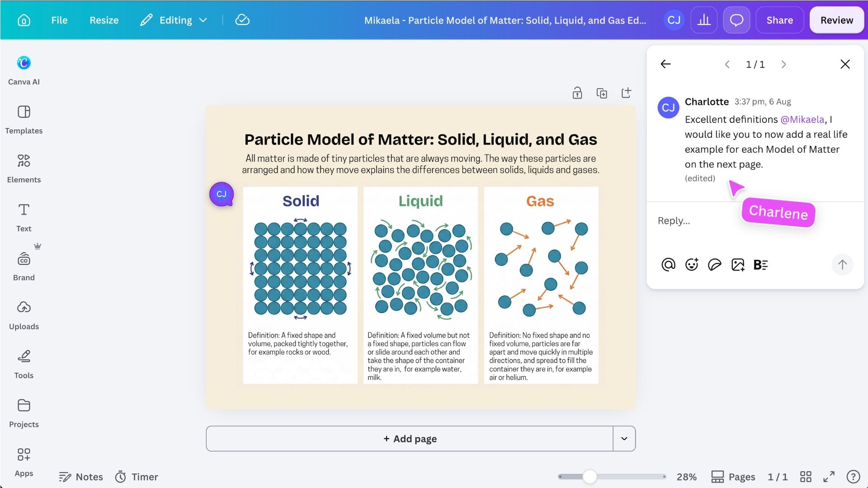Add an emoji reaction to reply
This screenshot has height=488, width=868.
pos(692,265)
